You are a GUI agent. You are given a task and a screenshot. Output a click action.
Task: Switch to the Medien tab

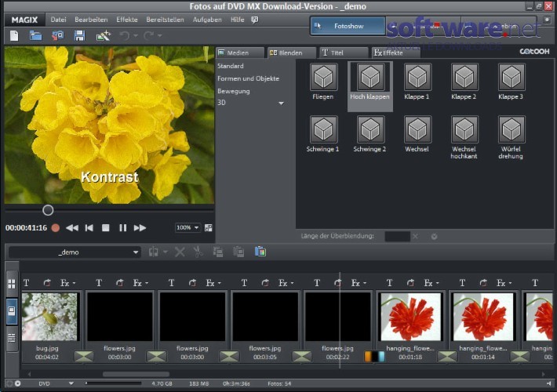click(240, 53)
